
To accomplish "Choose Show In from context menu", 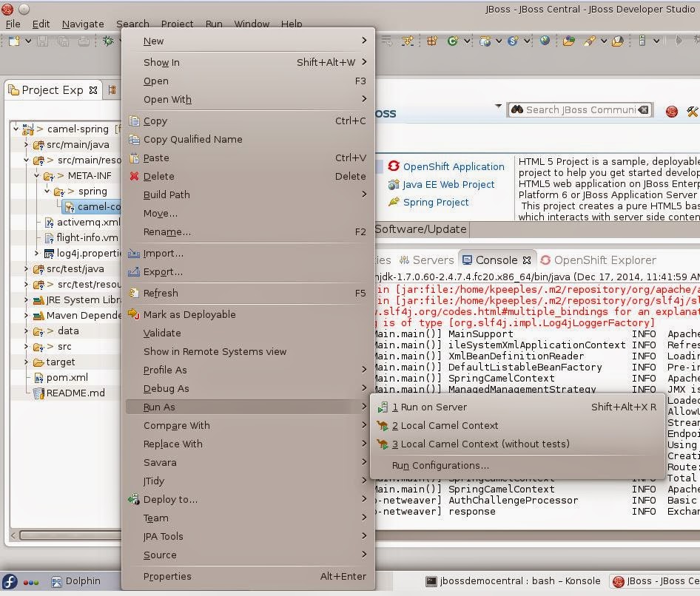I will click(248, 62).
